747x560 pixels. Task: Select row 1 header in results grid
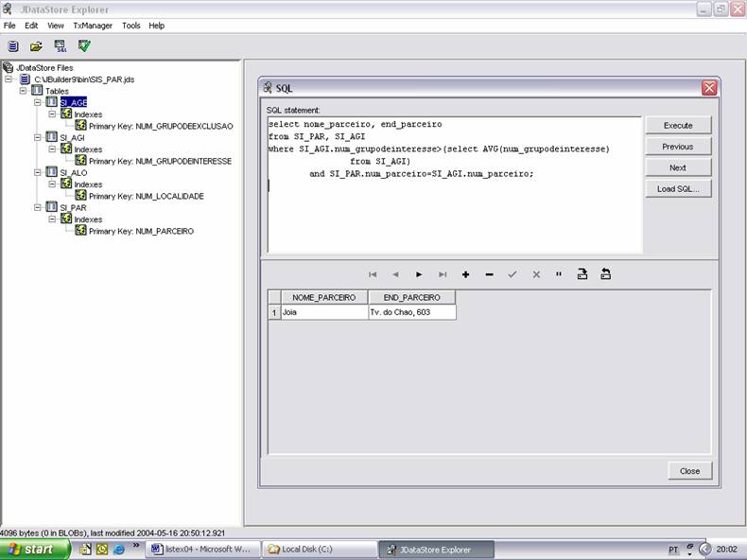(274, 313)
